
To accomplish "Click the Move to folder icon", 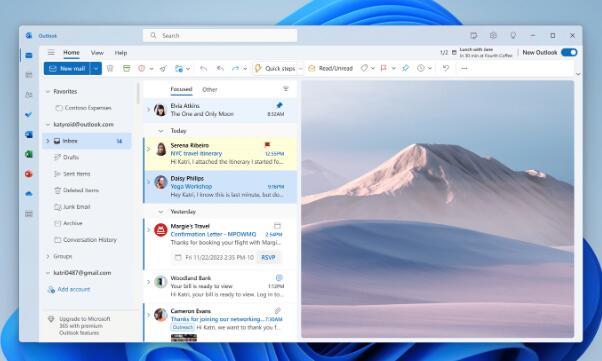I will (179, 68).
